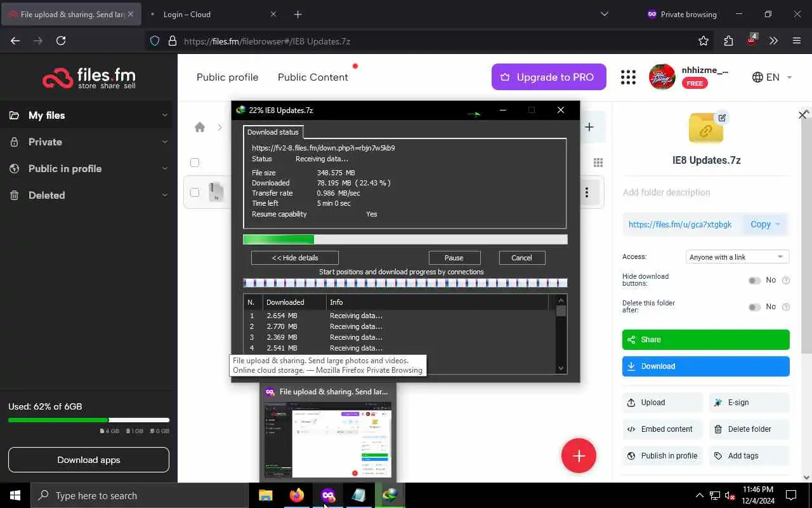
Task: Click Firefox window preview thumbnail
Action: 329,439
